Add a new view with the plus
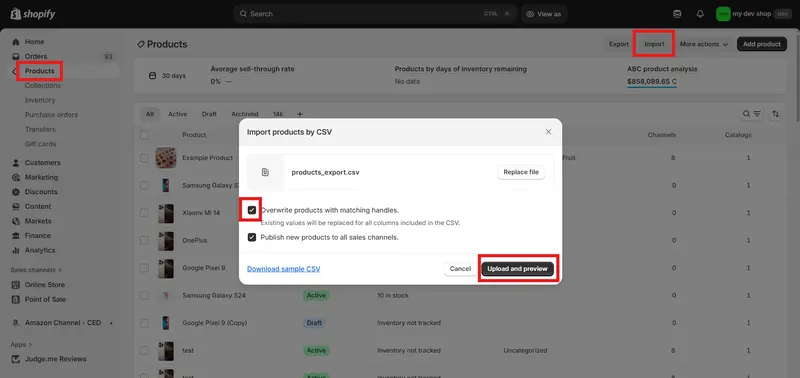800x378 pixels. pos(299,114)
